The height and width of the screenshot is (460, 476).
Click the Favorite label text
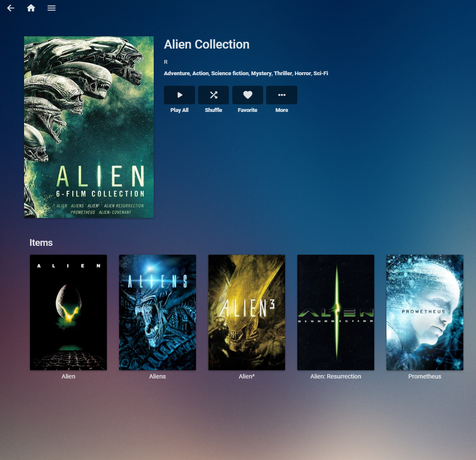[x=248, y=110]
